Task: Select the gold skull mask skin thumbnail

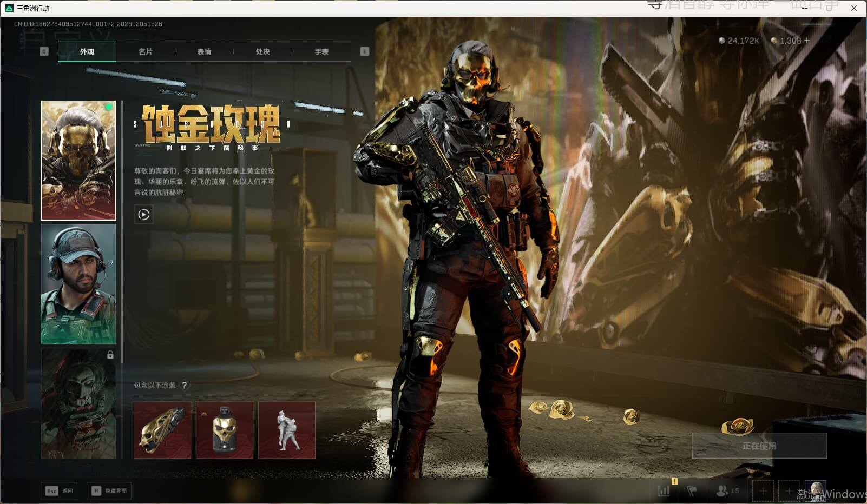Action: click(78, 161)
